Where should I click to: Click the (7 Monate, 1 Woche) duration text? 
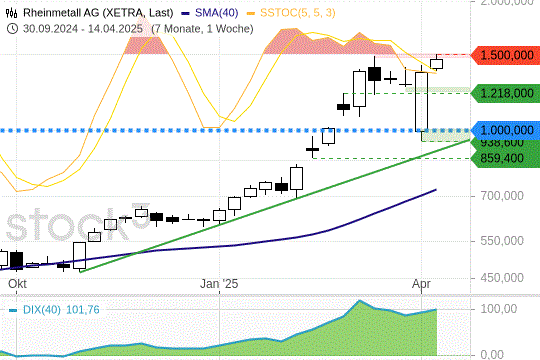click(x=202, y=29)
